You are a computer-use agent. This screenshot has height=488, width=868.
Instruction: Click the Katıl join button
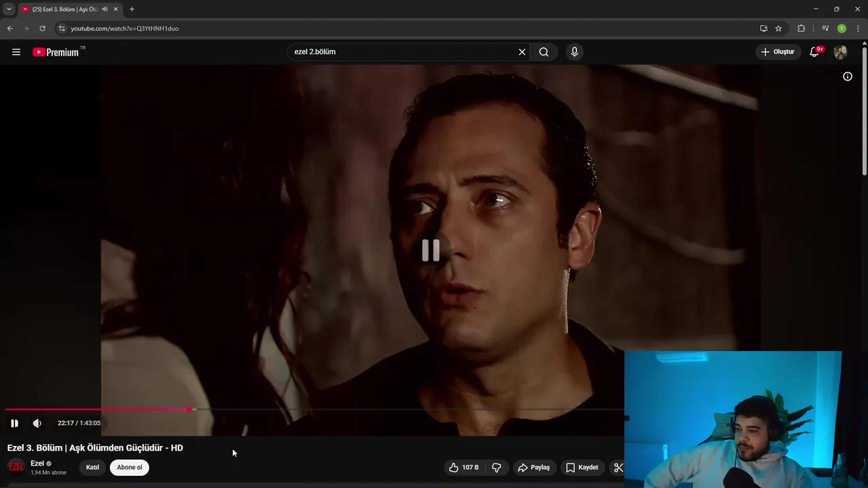93,467
